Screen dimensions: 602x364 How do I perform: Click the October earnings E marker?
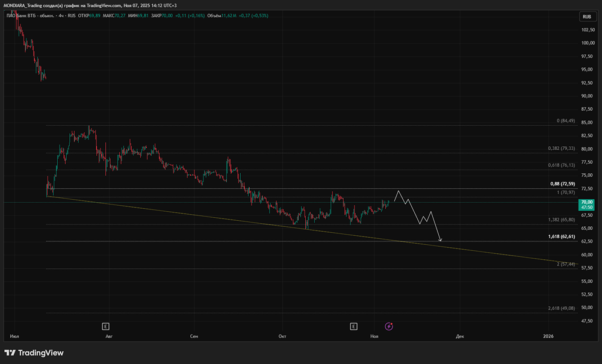pyautogui.click(x=354, y=326)
